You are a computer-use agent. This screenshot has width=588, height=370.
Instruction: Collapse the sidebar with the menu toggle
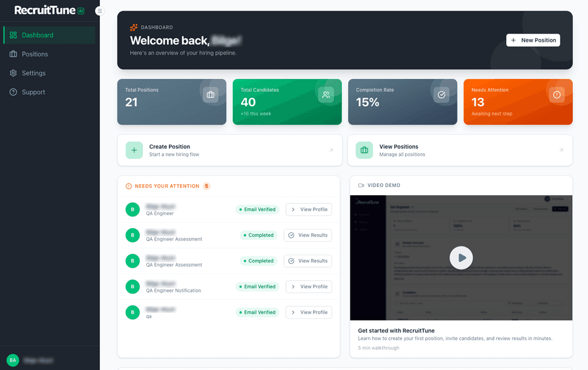(x=99, y=11)
